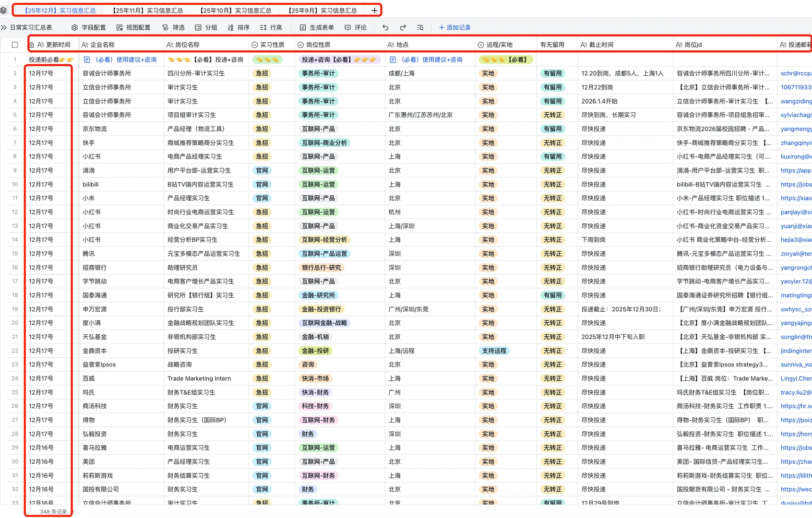The width and height of the screenshot is (812, 518).
Task: Switch to 【25年9月】实习信息汇总 tab
Action: tap(322, 10)
